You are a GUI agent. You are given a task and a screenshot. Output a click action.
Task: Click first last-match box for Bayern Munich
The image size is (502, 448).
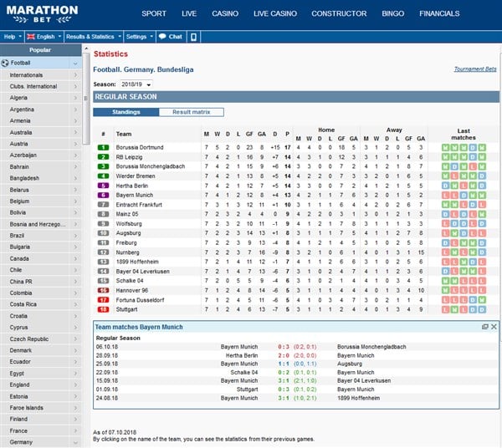pyautogui.click(x=445, y=195)
